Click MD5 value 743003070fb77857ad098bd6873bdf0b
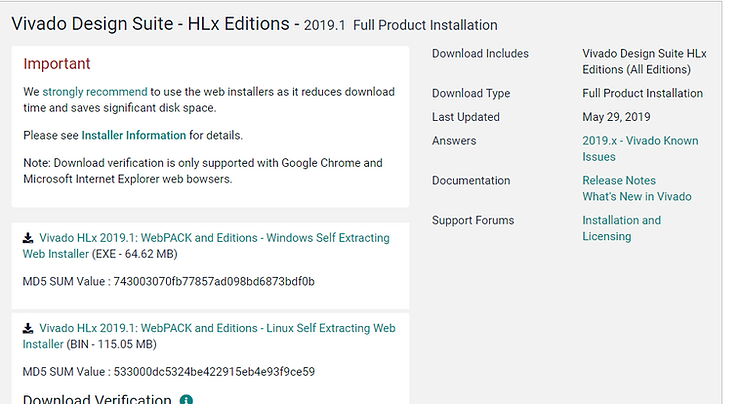740x404 pixels. point(214,281)
